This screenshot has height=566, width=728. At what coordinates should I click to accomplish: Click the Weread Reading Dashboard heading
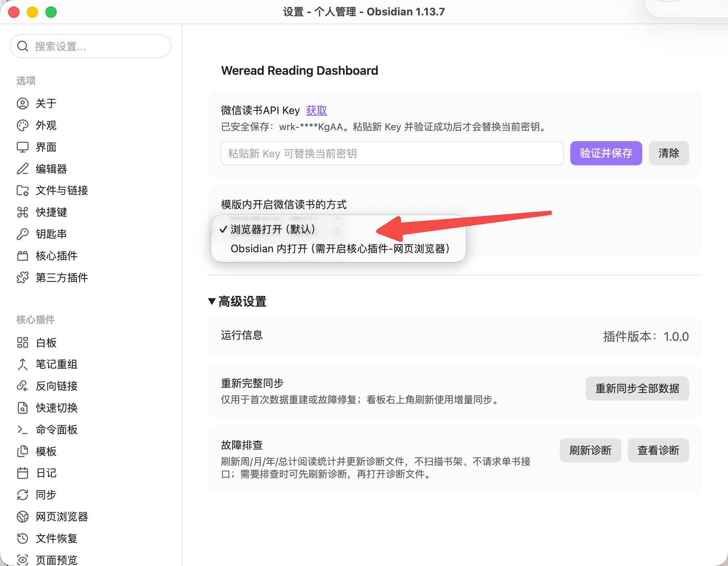click(300, 71)
